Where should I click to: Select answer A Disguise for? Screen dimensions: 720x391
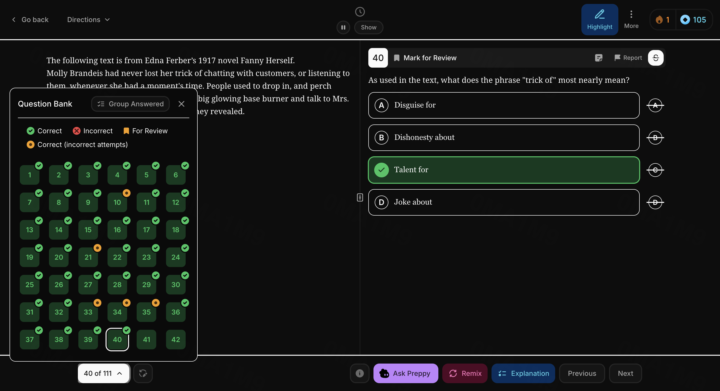504,106
